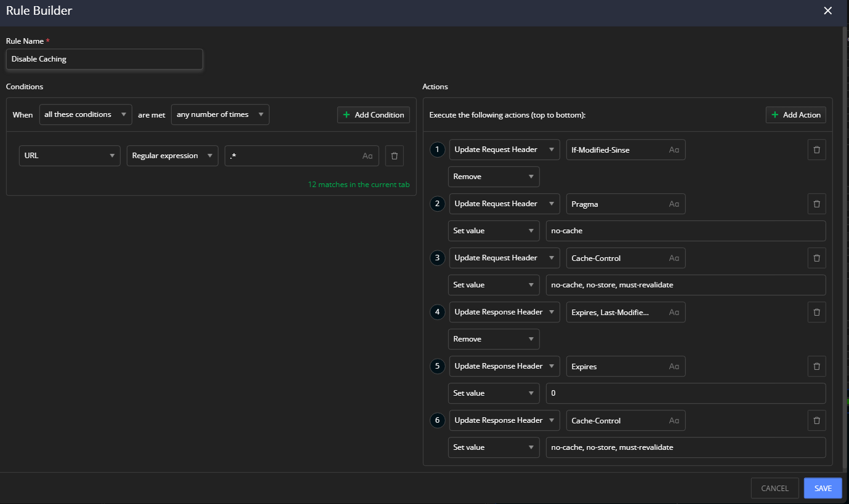Expand the 'any number of times' dropdown

[x=220, y=114]
